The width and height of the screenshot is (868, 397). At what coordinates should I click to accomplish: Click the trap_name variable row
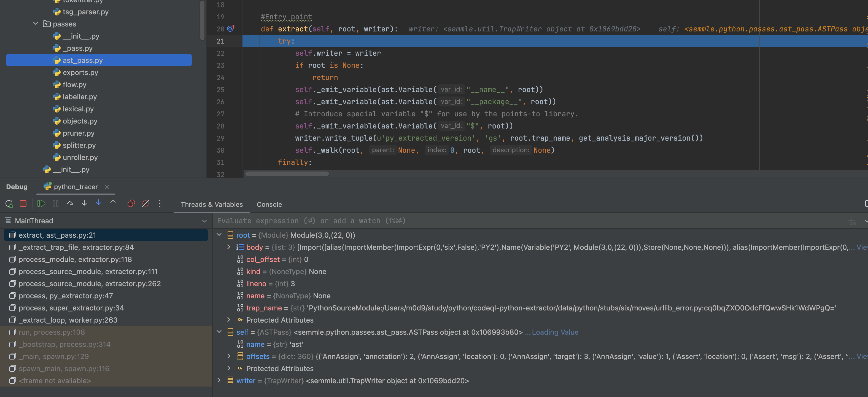pos(537,308)
